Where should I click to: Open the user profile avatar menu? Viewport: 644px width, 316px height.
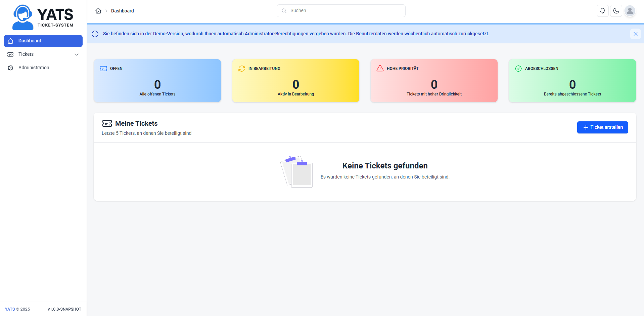coord(630,11)
